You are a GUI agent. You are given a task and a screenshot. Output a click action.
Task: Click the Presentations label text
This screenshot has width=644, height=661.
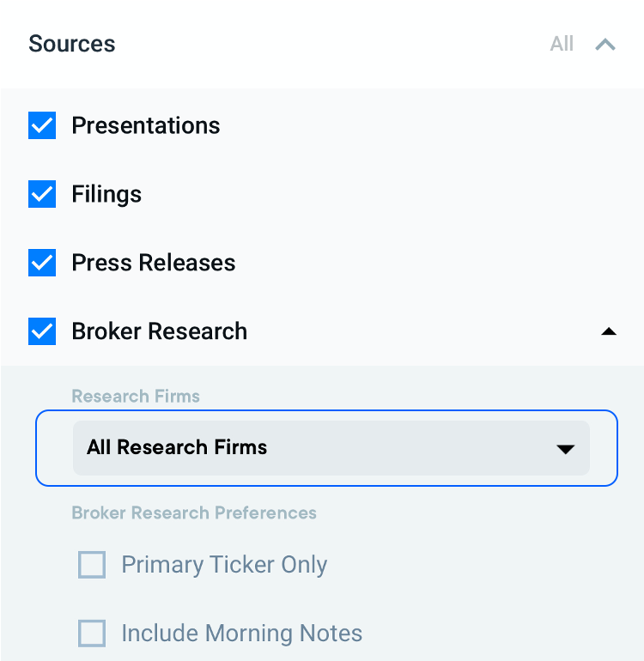tap(146, 125)
